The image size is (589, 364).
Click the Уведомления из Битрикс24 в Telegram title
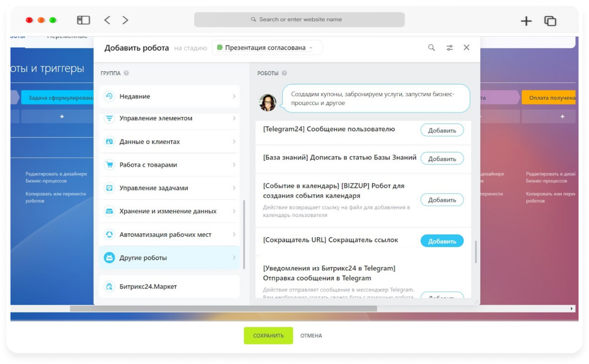(329, 273)
